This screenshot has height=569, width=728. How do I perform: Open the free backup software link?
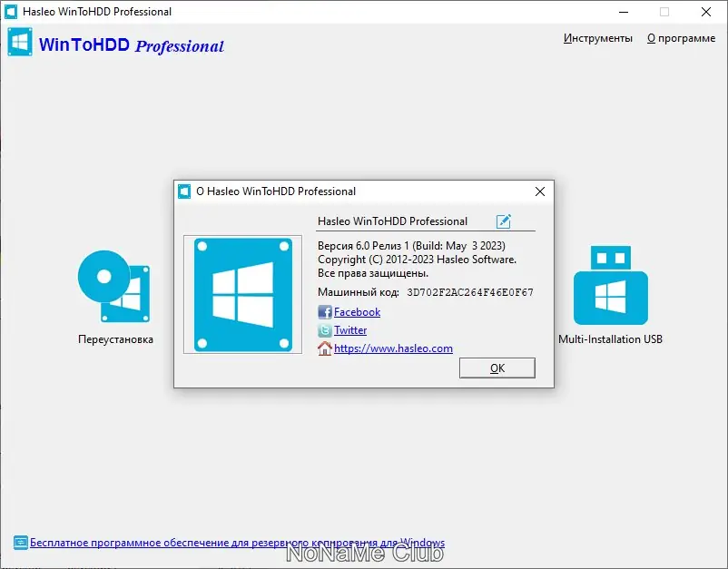237,542
